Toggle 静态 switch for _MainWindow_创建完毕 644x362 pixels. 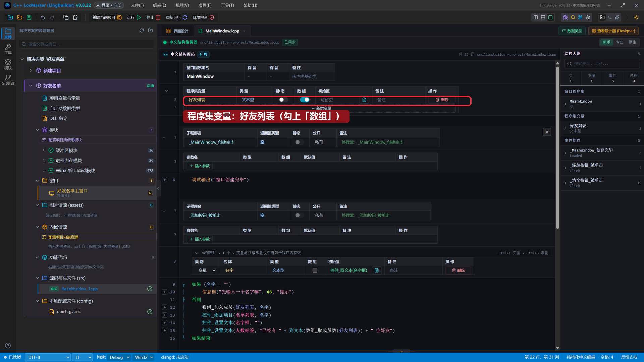tap(299, 142)
